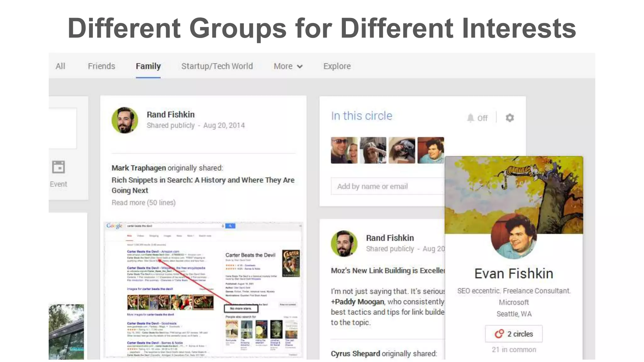Click Rand Fishkin's avatar on the Rich Snippets post
644x362 pixels.
(x=125, y=120)
